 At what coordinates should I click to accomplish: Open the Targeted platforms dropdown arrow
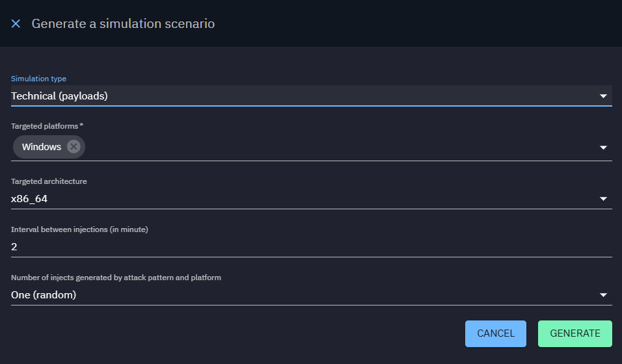pyautogui.click(x=603, y=148)
